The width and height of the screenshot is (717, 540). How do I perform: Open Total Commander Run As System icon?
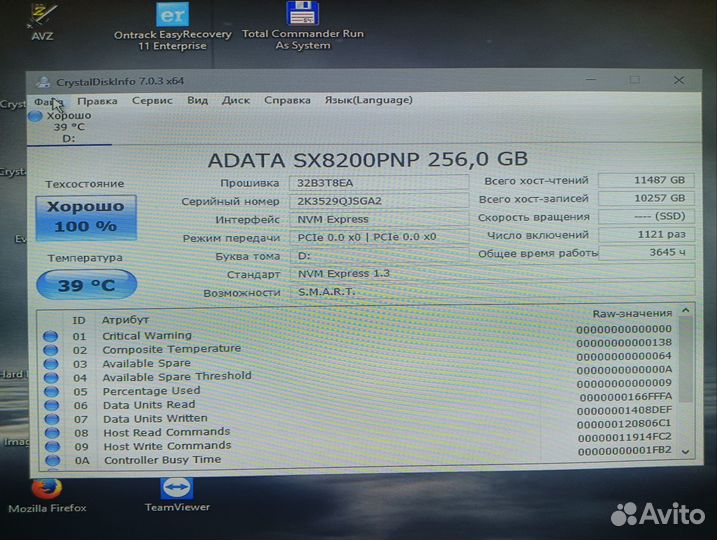click(303, 26)
